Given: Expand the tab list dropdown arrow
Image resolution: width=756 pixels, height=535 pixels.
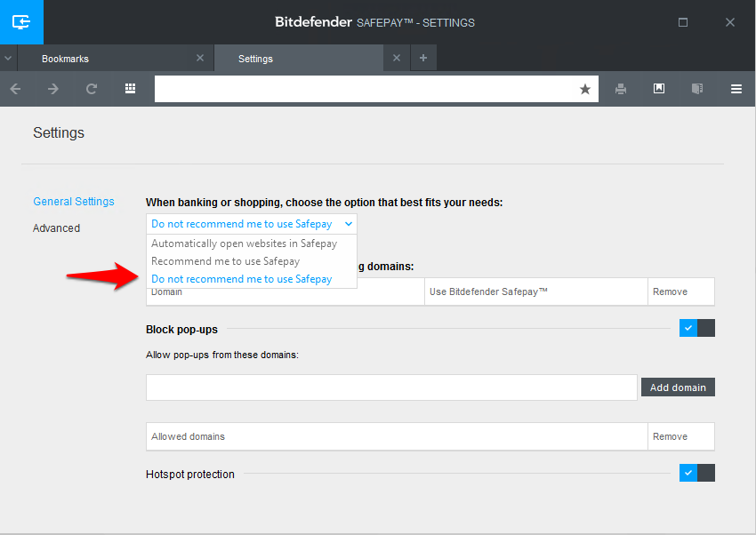Looking at the screenshot, I should (8, 58).
